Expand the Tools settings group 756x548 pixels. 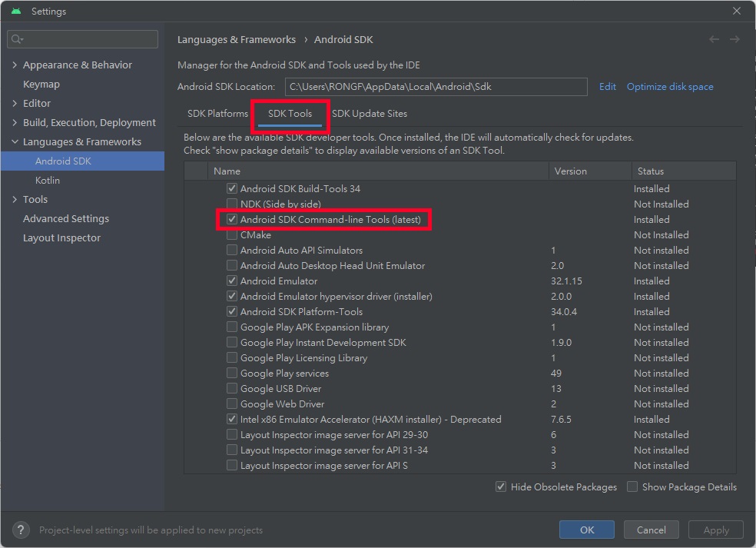pyautogui.click(x=15, y=199)
